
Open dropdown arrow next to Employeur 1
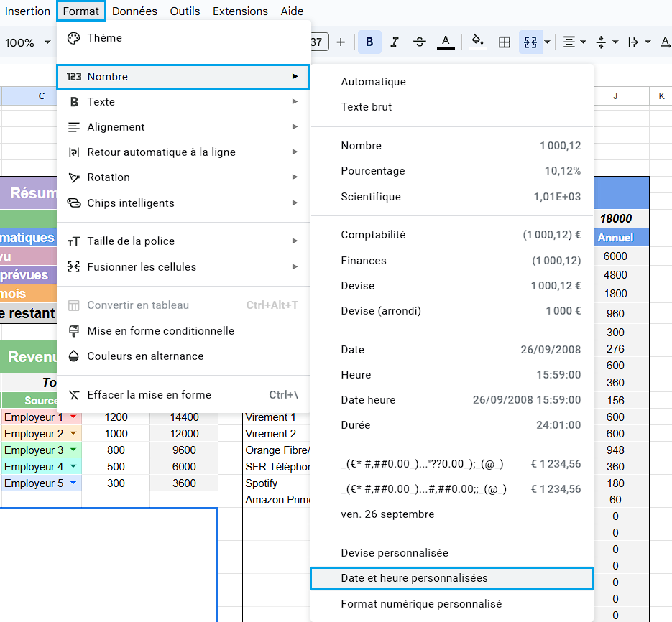73,417
